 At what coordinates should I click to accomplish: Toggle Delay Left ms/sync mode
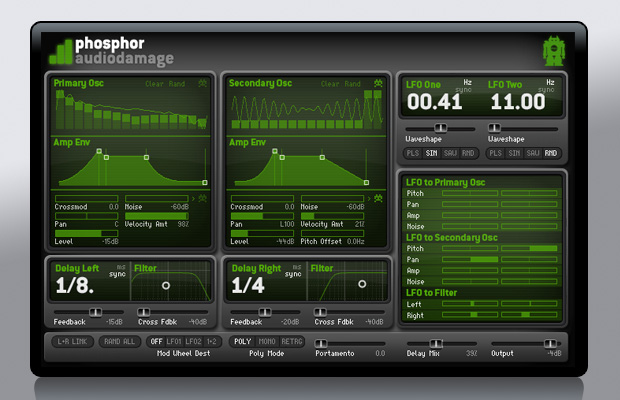117,271
